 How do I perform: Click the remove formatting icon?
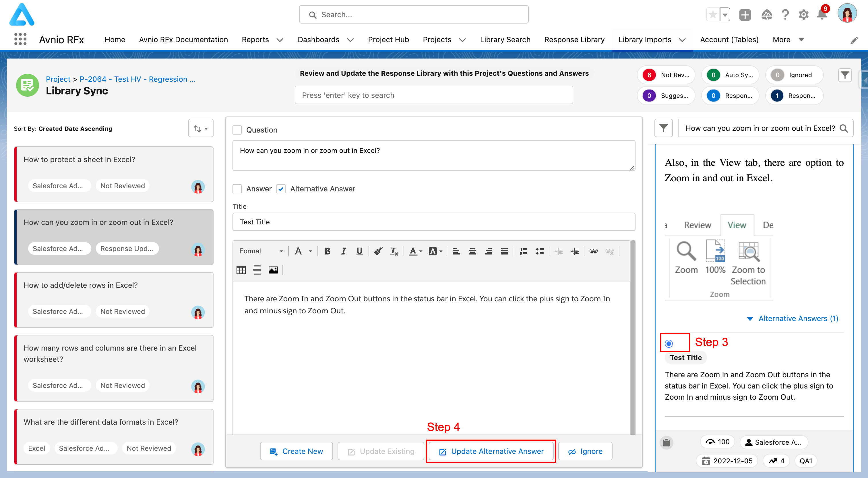coord(394,251)
